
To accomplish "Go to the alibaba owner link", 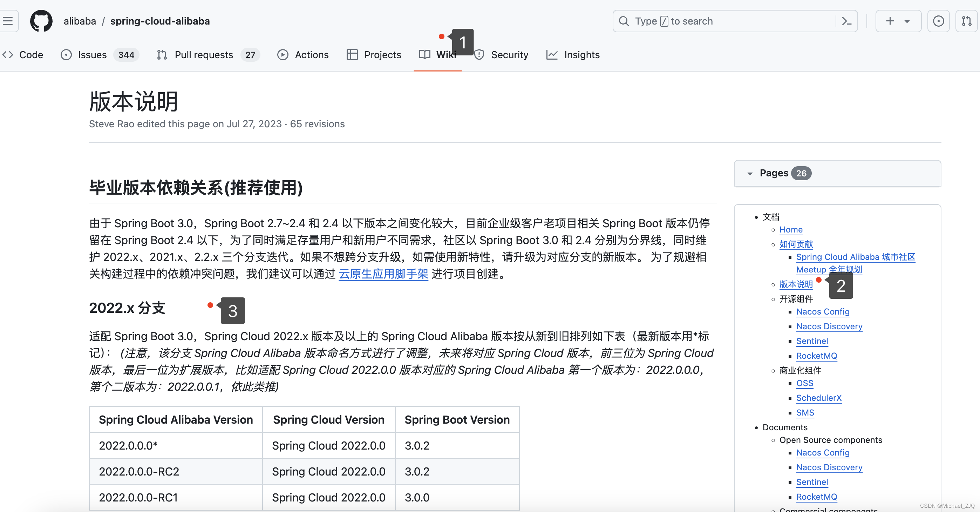I will click(80, 21).
